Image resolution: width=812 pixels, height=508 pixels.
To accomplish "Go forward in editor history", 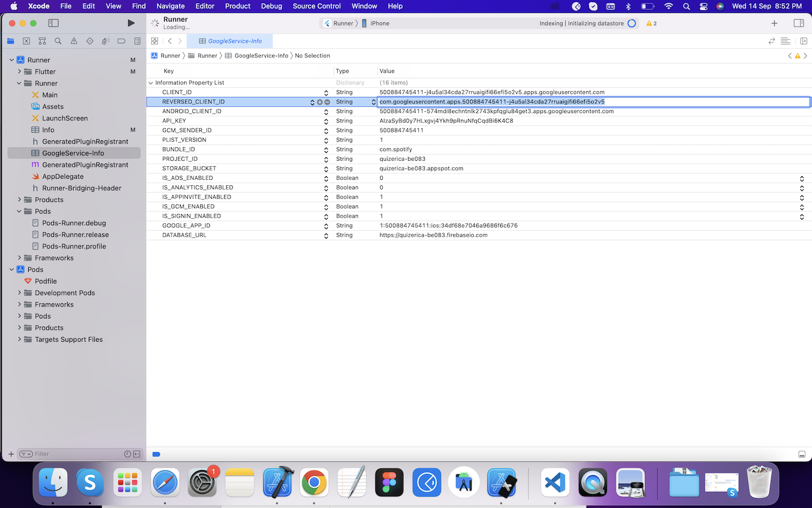I will pos(180,41).
